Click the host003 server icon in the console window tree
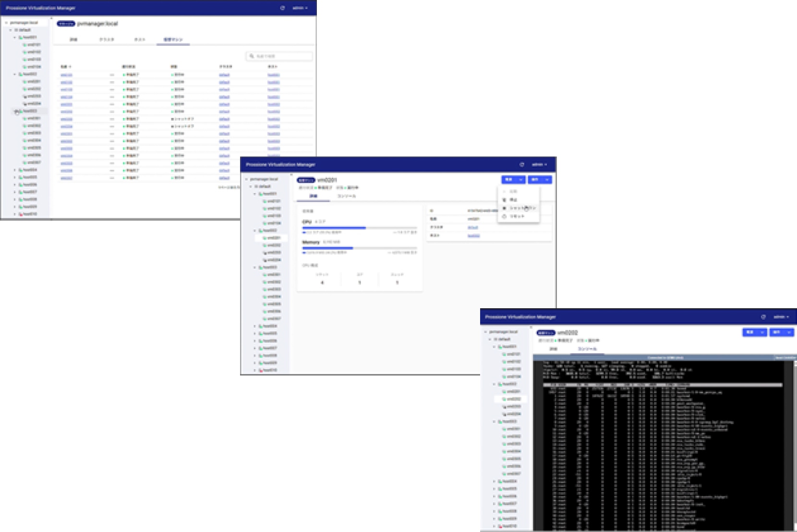797x532 pixels. 500,422
